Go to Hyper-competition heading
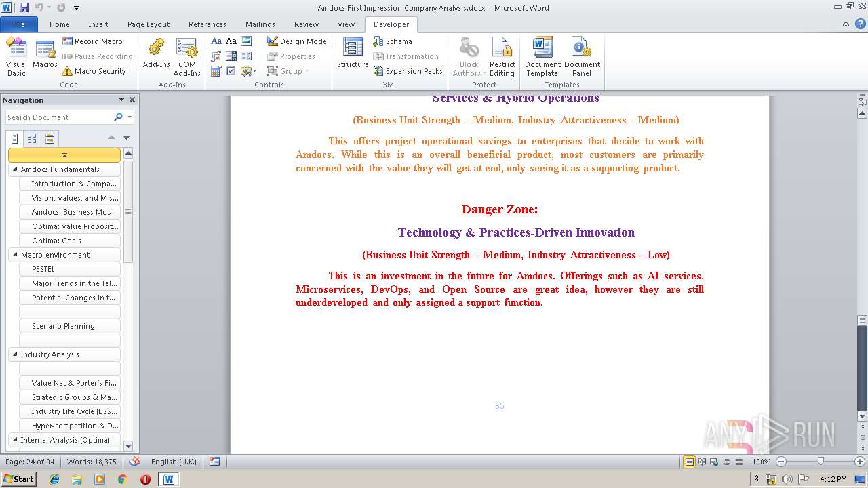868x488 pixels. [x=70, y=426]
